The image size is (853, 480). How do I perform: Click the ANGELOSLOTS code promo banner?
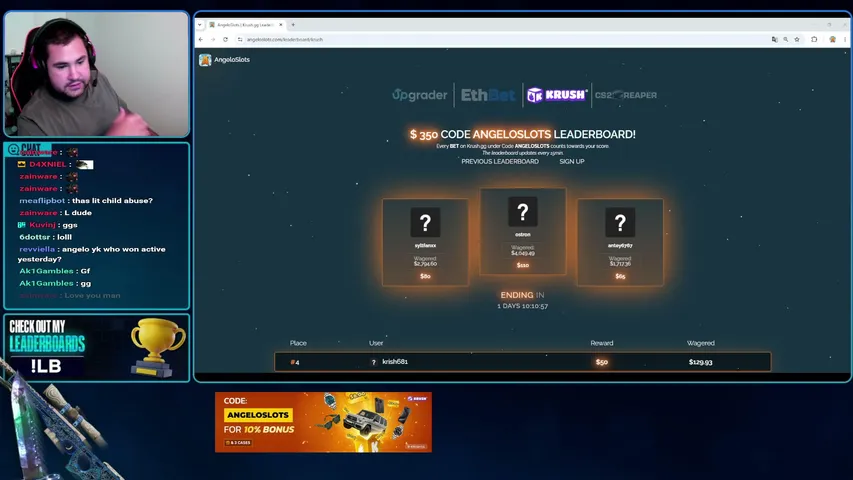[323, 422]
